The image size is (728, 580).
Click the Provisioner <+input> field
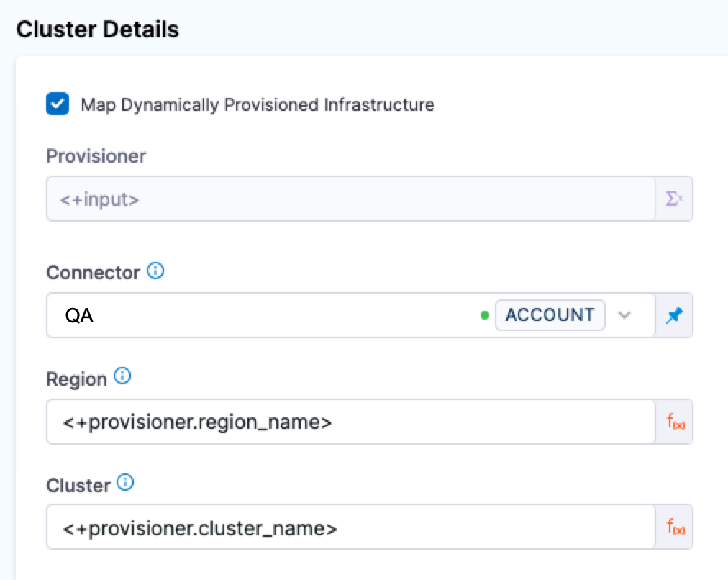[x=350, y=199]
